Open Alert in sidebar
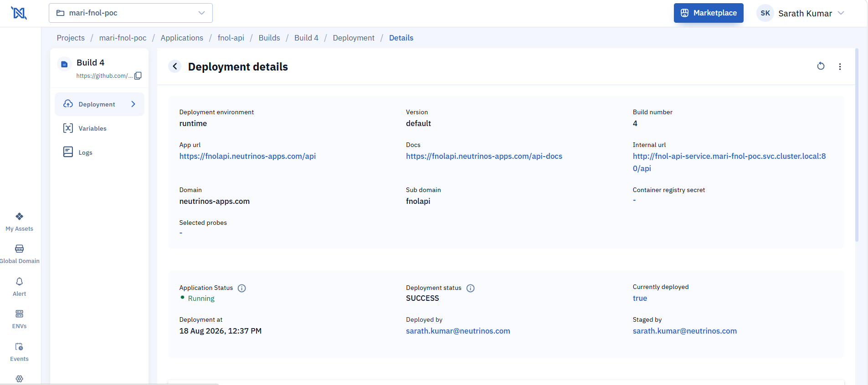868x385 pixels. (19, 287)
